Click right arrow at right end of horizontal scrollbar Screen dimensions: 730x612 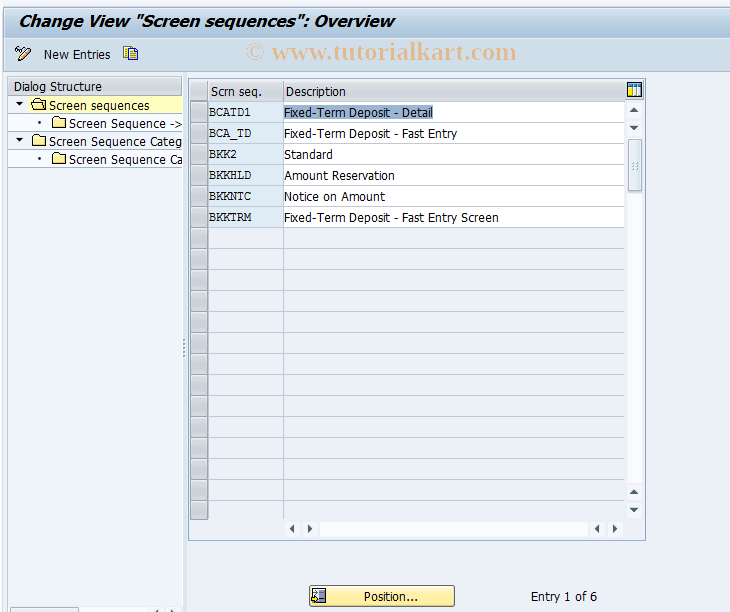[615, 529]
